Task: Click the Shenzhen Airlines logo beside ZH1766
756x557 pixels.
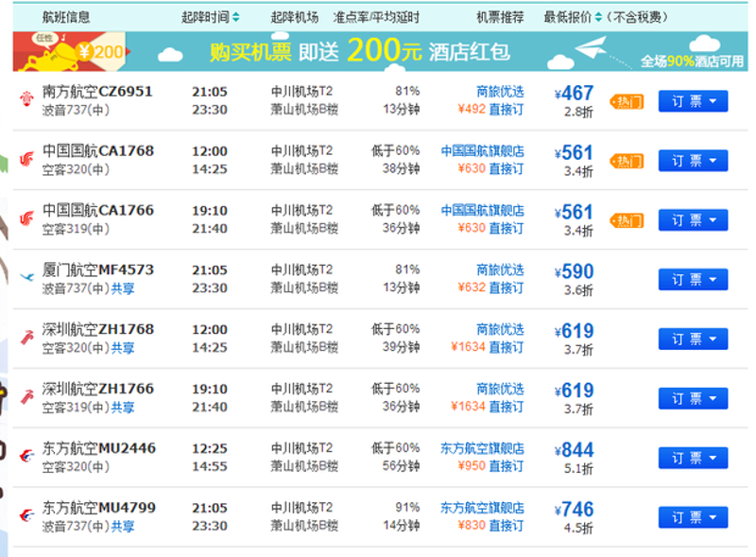Action: tap(27, 397)
